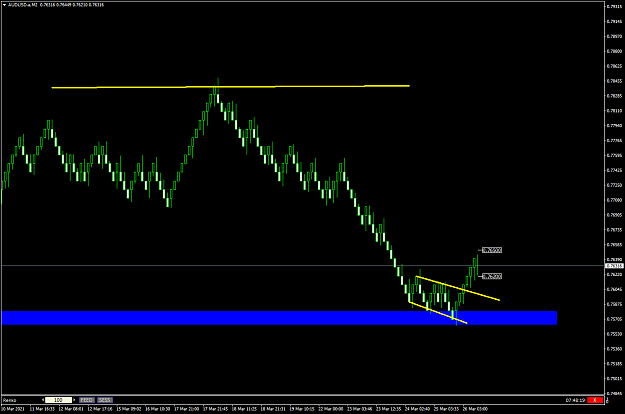The width and height of the screenshot is (625, 414).
Task: Click the current price tag on the price axis
Action: click(x=614, y=266)
